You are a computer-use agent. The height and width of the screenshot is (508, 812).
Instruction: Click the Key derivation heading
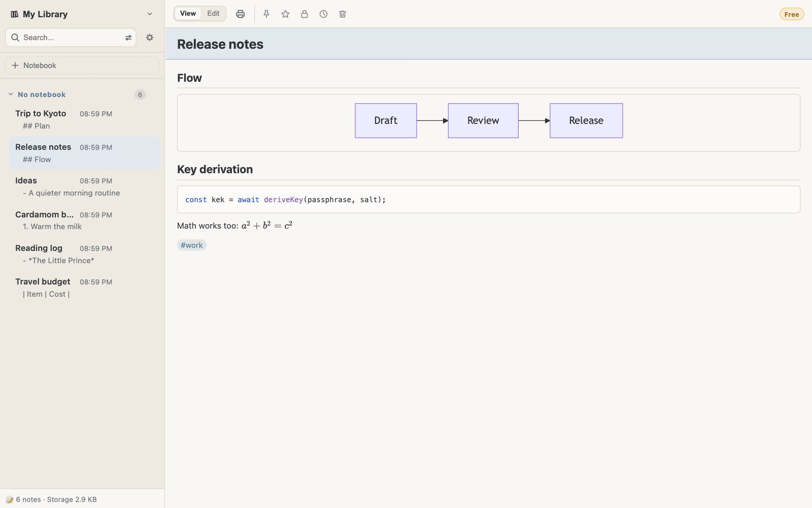click(x=215, y=169)
